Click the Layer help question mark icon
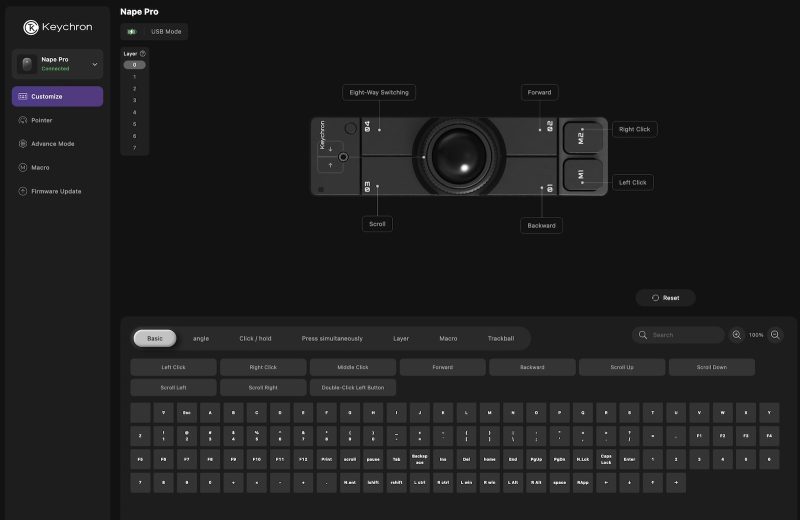 click(143, 54)
